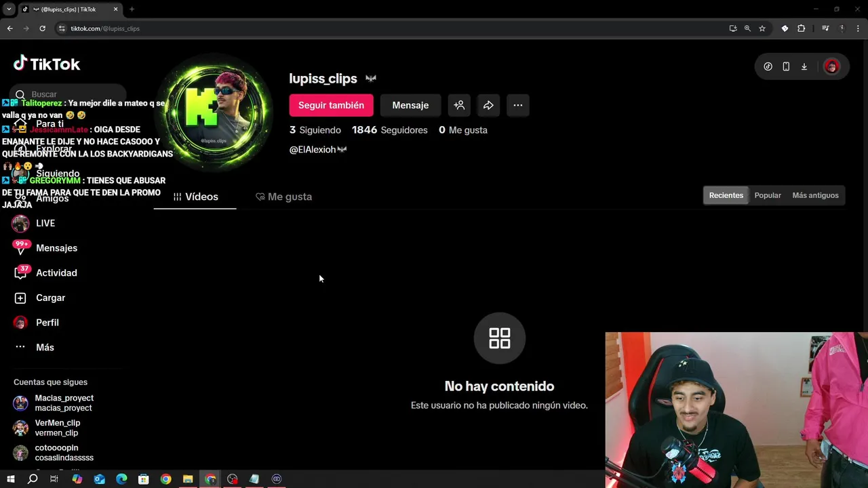This screenshot has height=488, width=868.
Task: Open Cargar upload page
Action: pyautogui.click(x=39, y=298)
